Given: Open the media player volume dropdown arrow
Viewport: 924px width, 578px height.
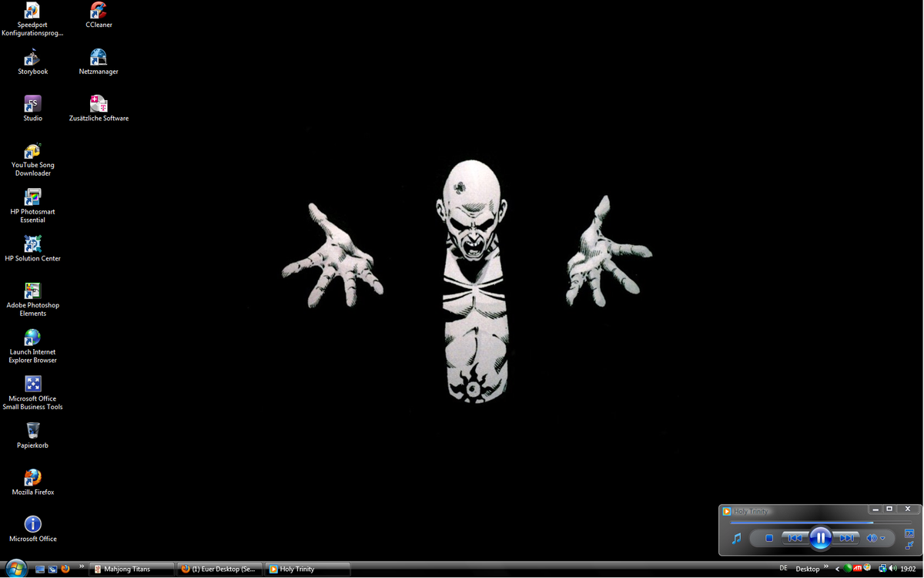Looking at the screenshot, I should (882, 538).
